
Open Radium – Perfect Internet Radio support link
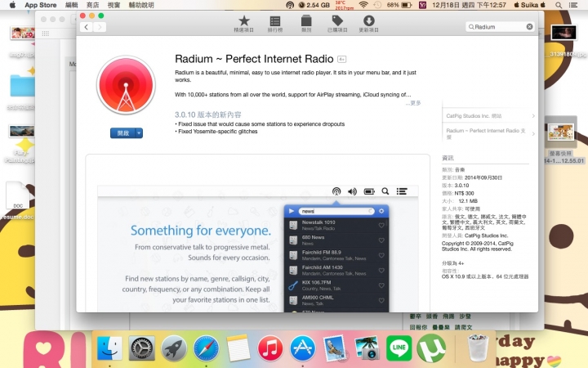[486, 133]
